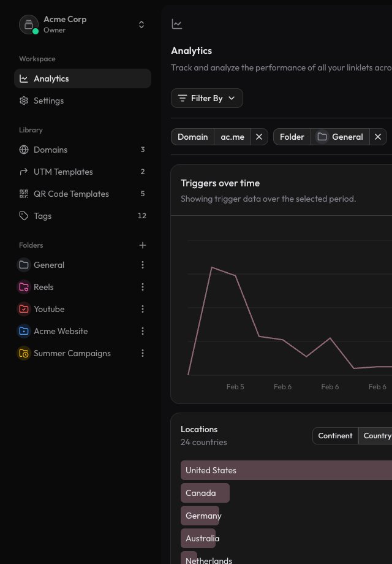Click the Acme Website folder icon

24,331
